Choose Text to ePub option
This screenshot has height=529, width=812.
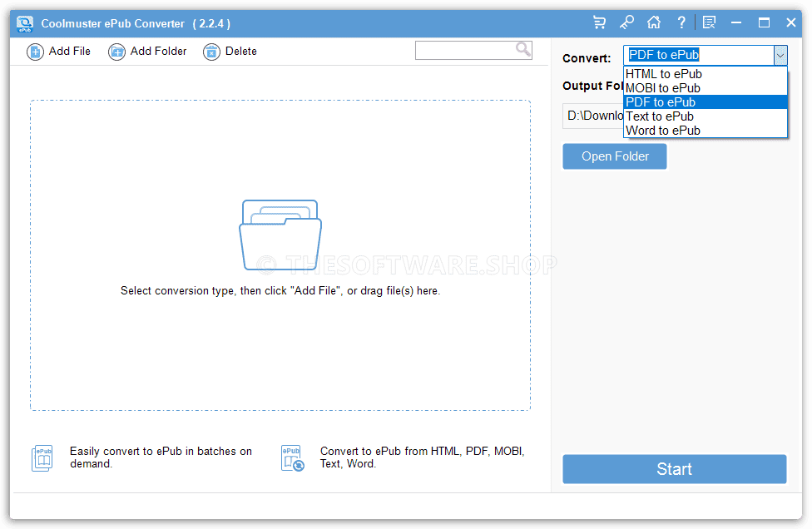pyautogui.click(x=706, y=116)
